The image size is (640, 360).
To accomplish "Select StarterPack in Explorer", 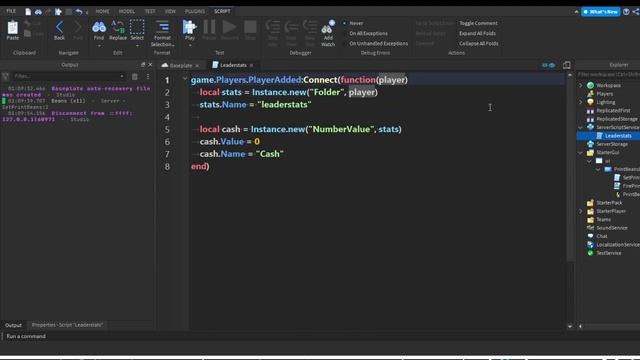I will click(608, 203).
